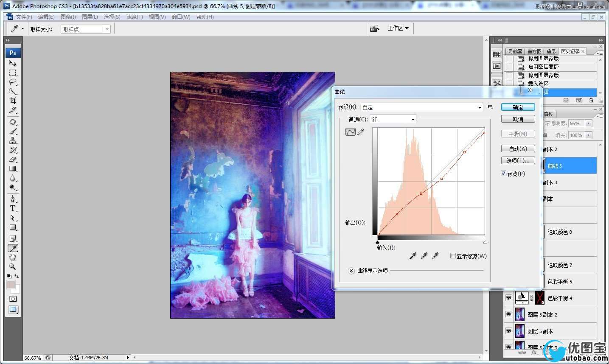The image size is (609, 364).
Task: Open the Image menu 图像(I)
Action: pyautogui.click(x=68, y=17)
